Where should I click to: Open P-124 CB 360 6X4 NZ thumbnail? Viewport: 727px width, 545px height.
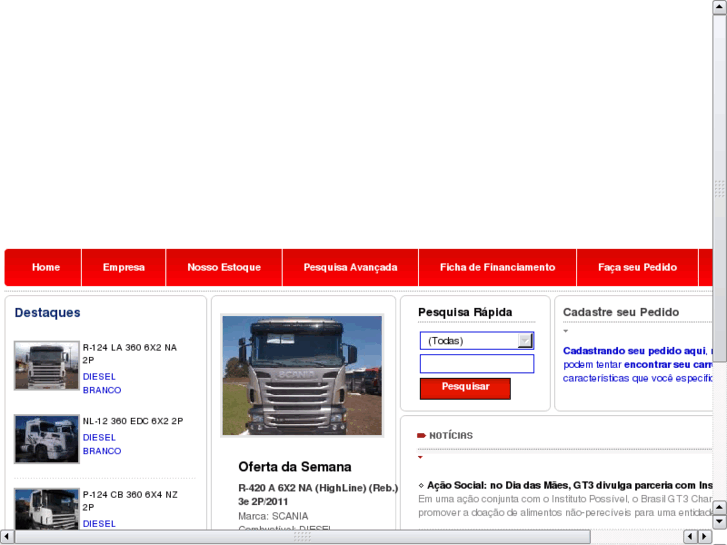click(x=47, y=509)
